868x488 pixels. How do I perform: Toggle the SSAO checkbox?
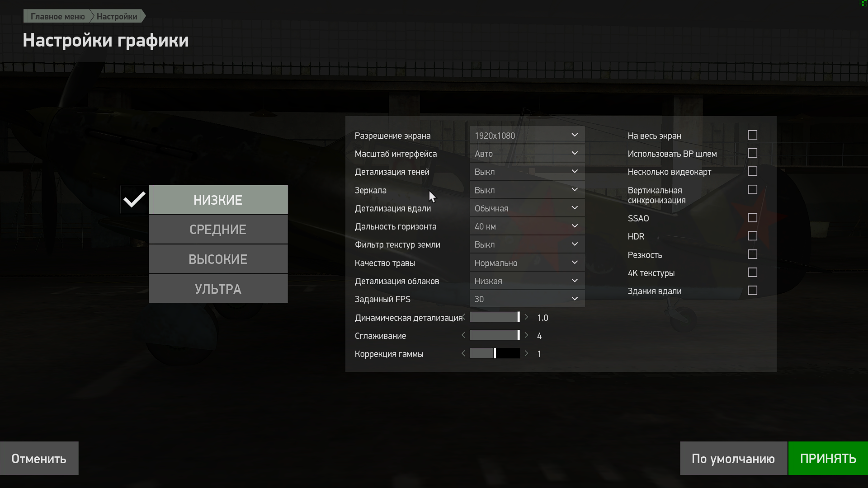752,218
